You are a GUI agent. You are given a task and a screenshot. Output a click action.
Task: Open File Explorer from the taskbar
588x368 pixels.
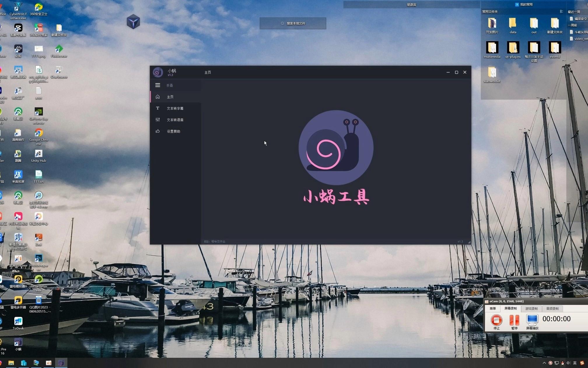coord(11,363)
